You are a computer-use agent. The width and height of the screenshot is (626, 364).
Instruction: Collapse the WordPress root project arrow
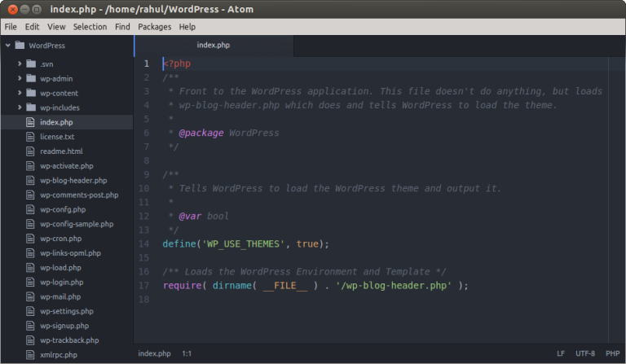pos(7,46)
